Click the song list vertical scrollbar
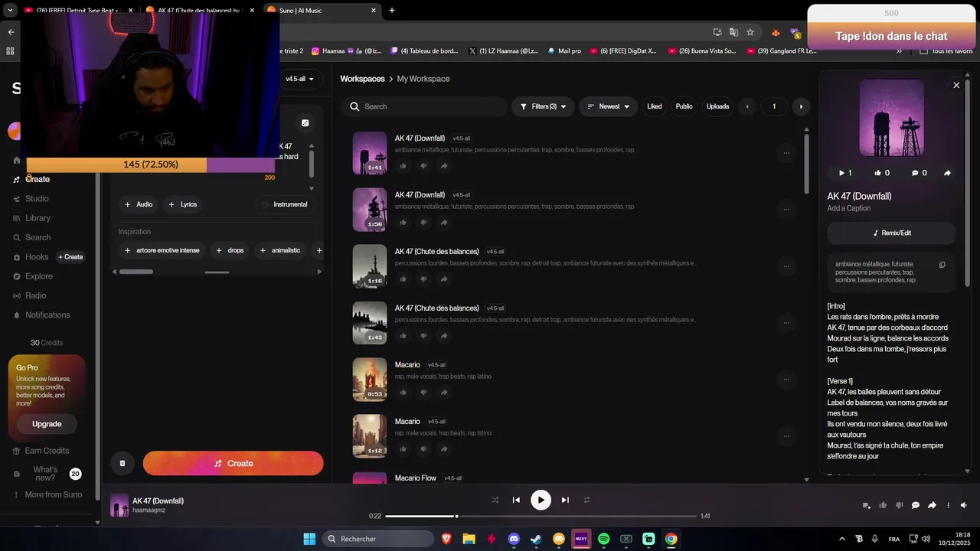This screenshot has height=551, width=980. pyautogui.click(x=806, y=162)
